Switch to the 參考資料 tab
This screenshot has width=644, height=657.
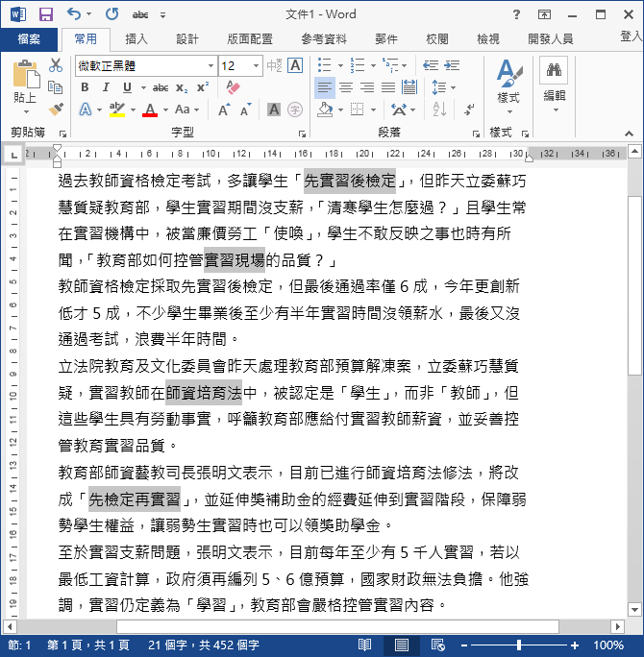click(x=324, y=39)
